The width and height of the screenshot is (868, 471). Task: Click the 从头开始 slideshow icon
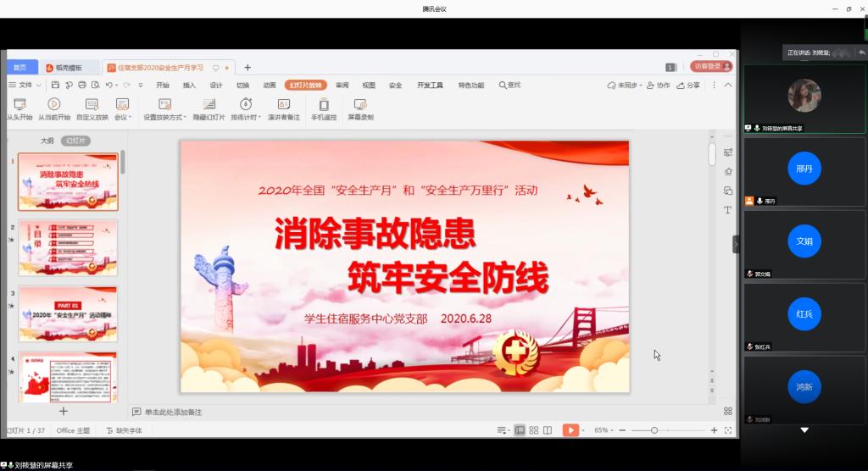tap(19, 103)
